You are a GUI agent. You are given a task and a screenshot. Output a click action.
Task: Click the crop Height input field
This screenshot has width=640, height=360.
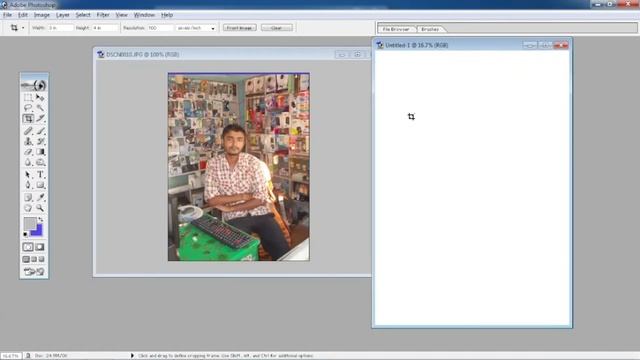pyautogui.click(x=105, y=28)
